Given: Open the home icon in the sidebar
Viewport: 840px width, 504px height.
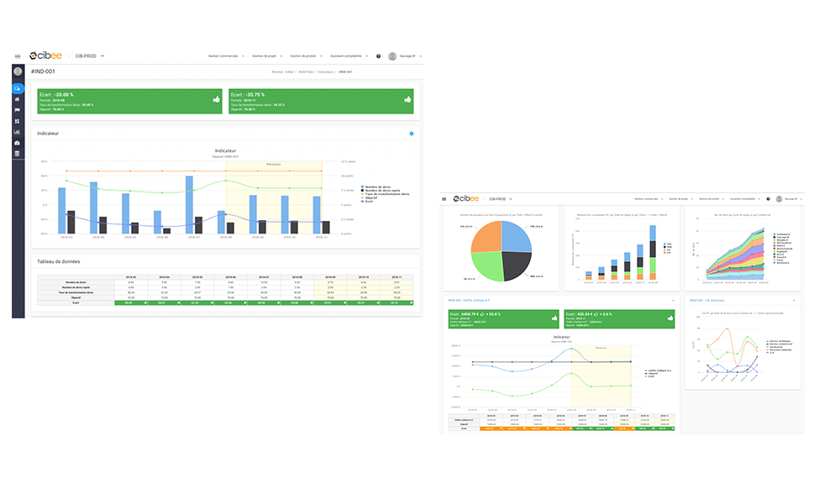Looking at the screenshot, I should click(x=18, y=99).
